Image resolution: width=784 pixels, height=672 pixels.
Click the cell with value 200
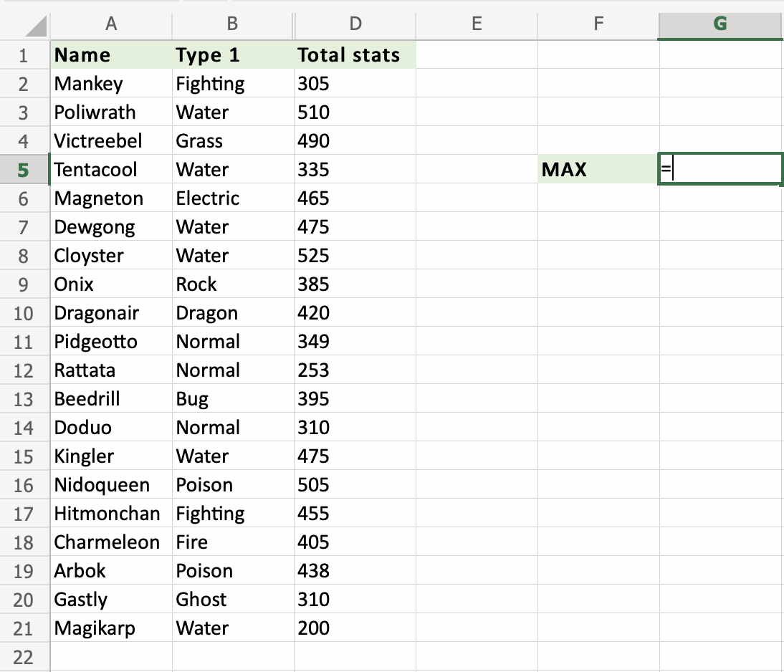coord(355,628)
